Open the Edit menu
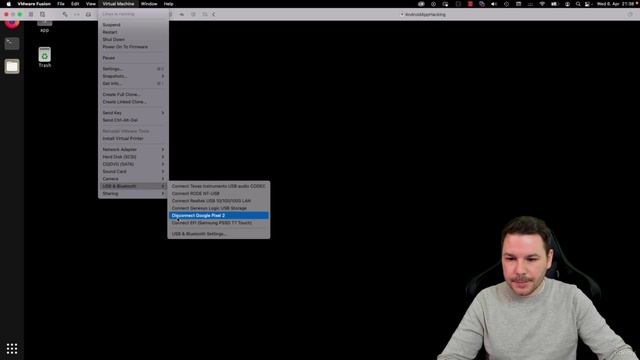This screenshot has height=360, width=640. point(75,4)
